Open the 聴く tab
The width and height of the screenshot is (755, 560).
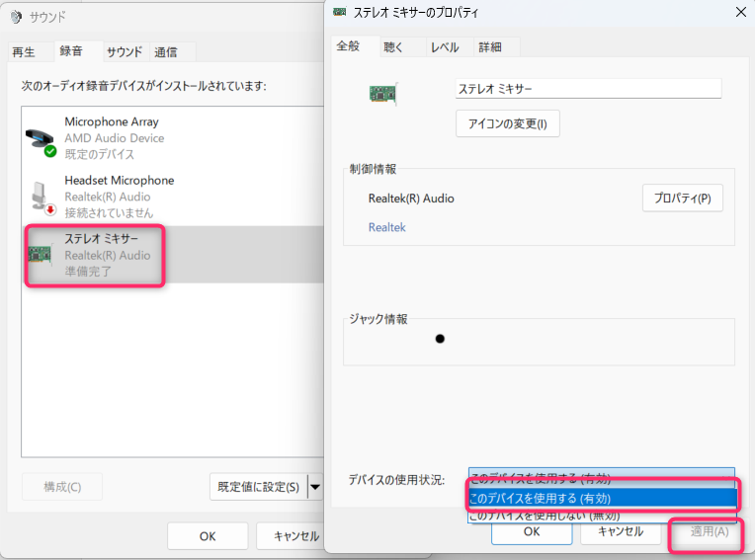(x=393, y=47)
